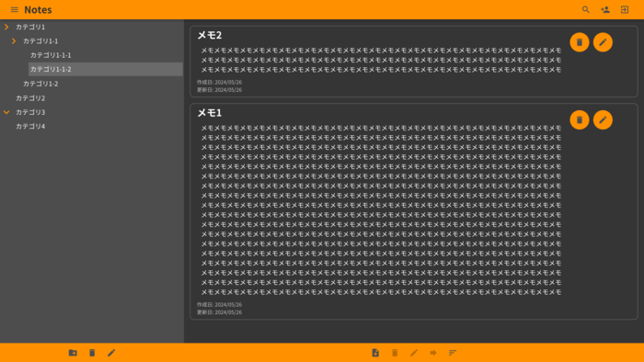Select カテゴリ1-1-1 in the tree
The height and width of the screenshot is (362, 644).
pos(51,55)
